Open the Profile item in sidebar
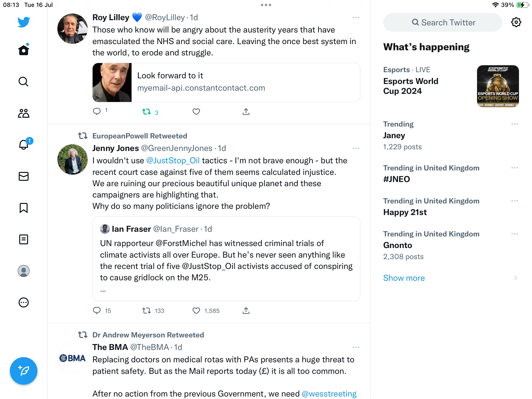 pos(24,271)
